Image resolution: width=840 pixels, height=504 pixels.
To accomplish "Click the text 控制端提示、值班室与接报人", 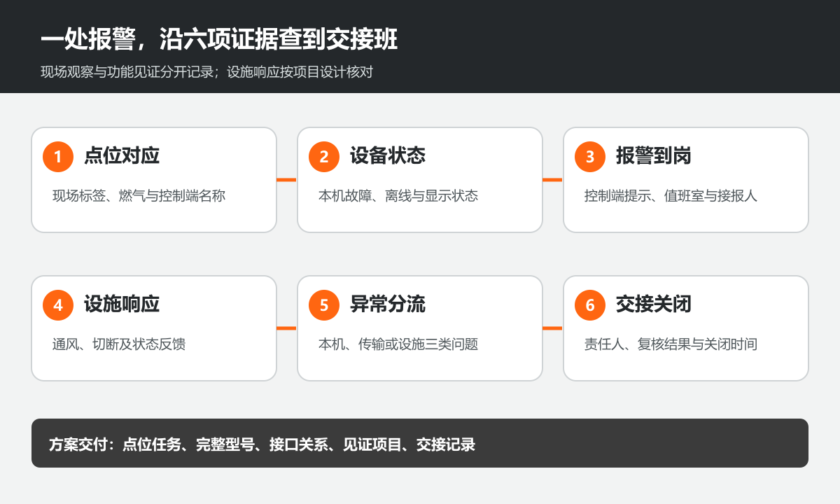I will (671, 196).
